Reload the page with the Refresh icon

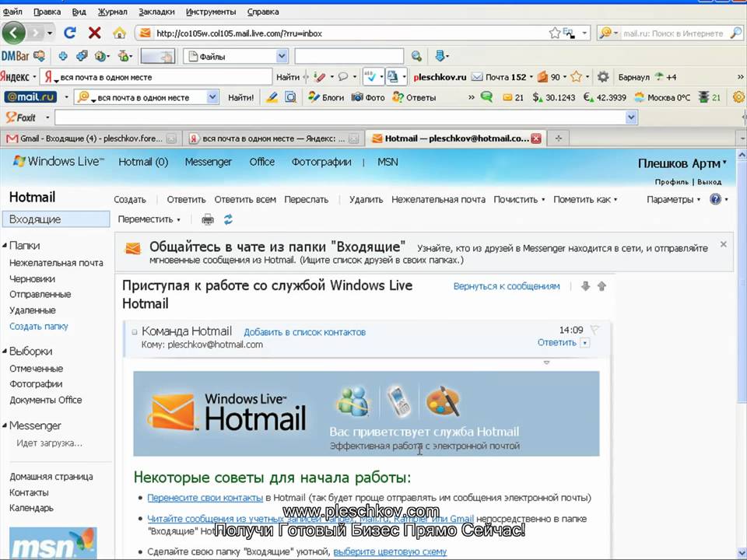click(x=70, y=33)
